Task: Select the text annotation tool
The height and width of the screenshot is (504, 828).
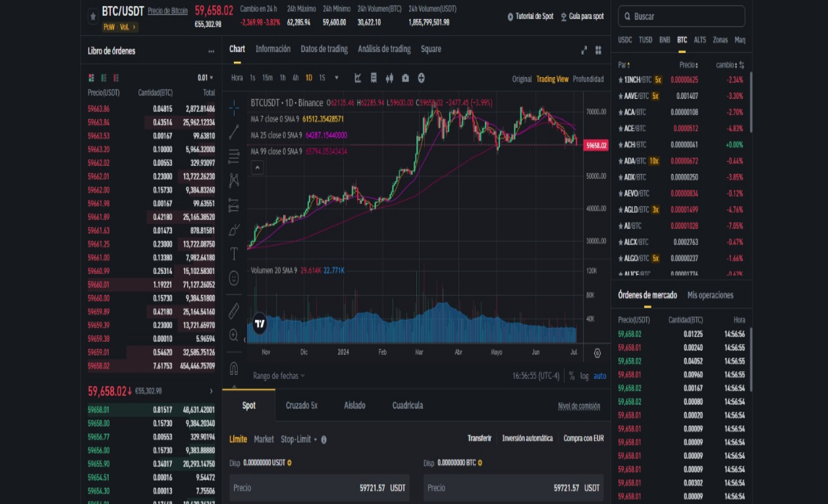Action: point(234,254)
